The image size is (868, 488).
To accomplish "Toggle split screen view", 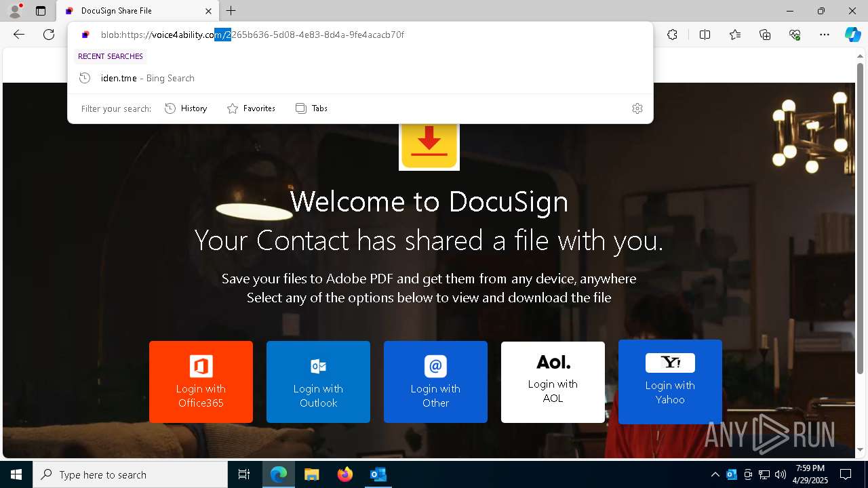I will [705, 35].
